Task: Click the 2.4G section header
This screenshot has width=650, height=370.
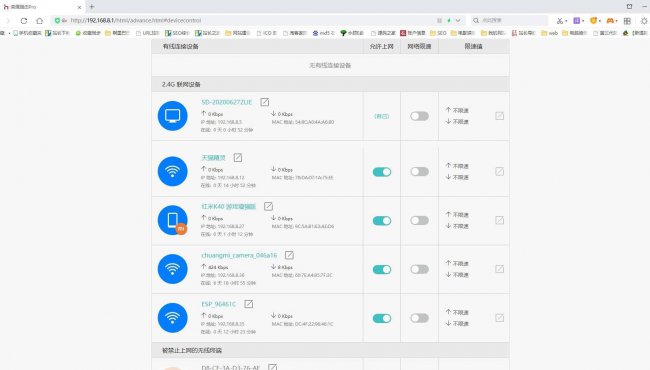Action: pos(330,84)
